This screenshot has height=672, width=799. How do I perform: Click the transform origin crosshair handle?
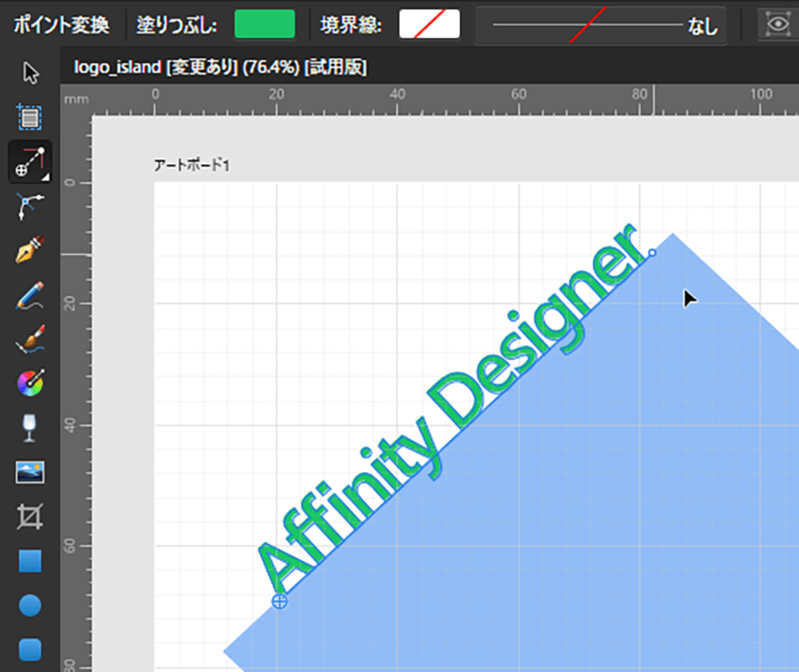[x=280, y=601]
